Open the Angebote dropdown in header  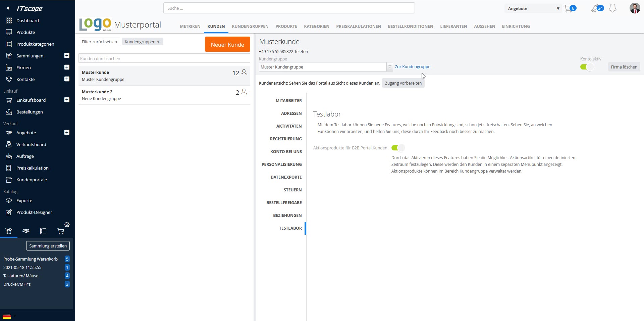pos(533,8)
